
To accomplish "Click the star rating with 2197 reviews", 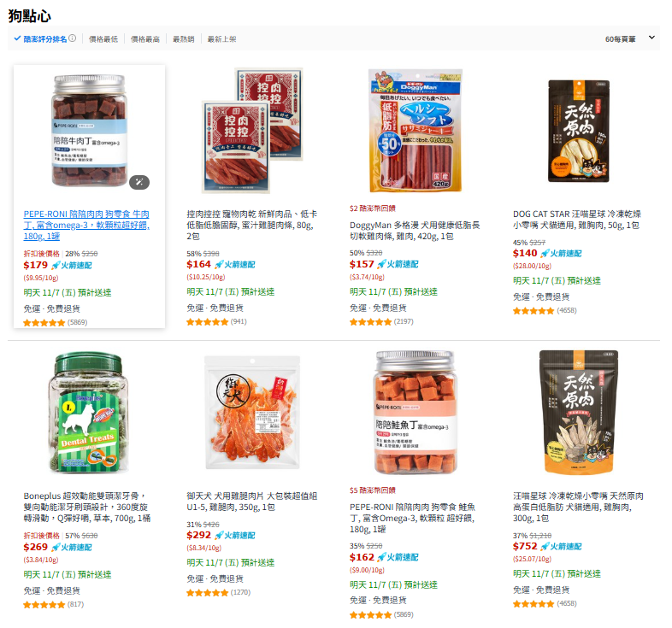I will [371, 322].
